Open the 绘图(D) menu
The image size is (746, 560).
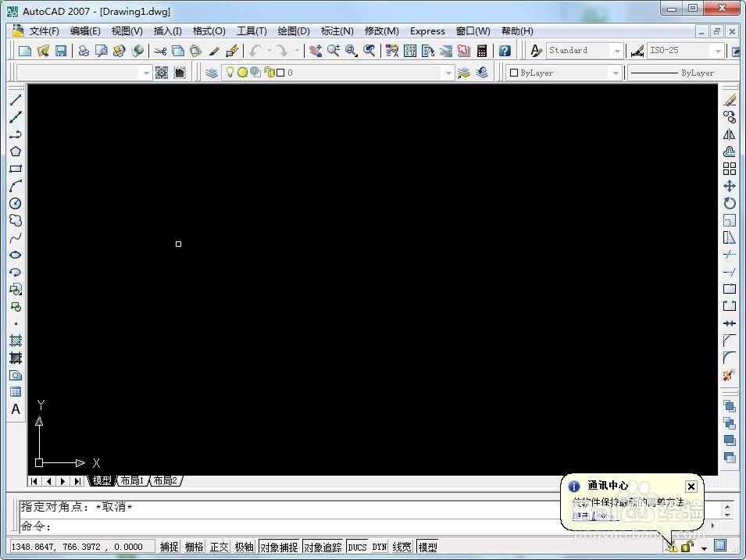pyautogui.click(x=294, y=31)
